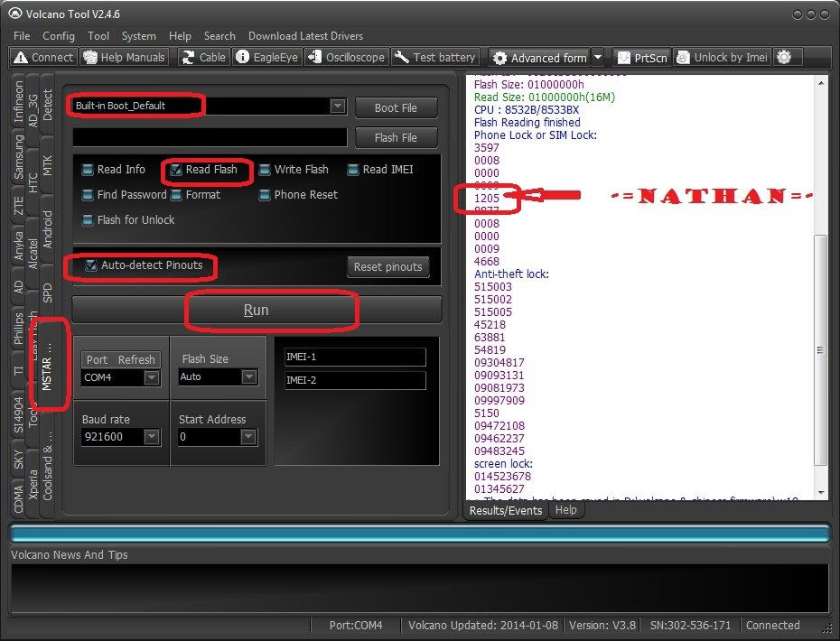Image resolution: width=840 pixels, height=641 pixels.
Task: Open the System menu
Action: tap(139, 36)
